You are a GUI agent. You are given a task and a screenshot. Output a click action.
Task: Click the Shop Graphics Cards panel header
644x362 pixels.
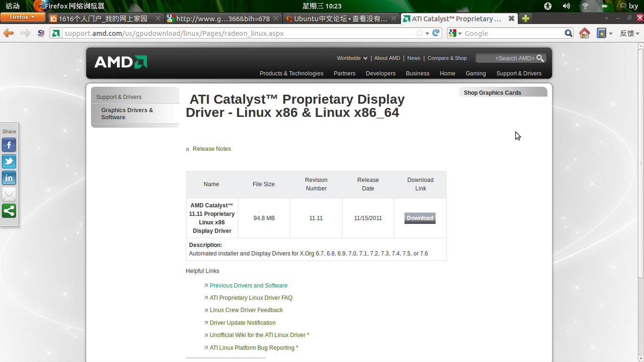coord(503,92)
